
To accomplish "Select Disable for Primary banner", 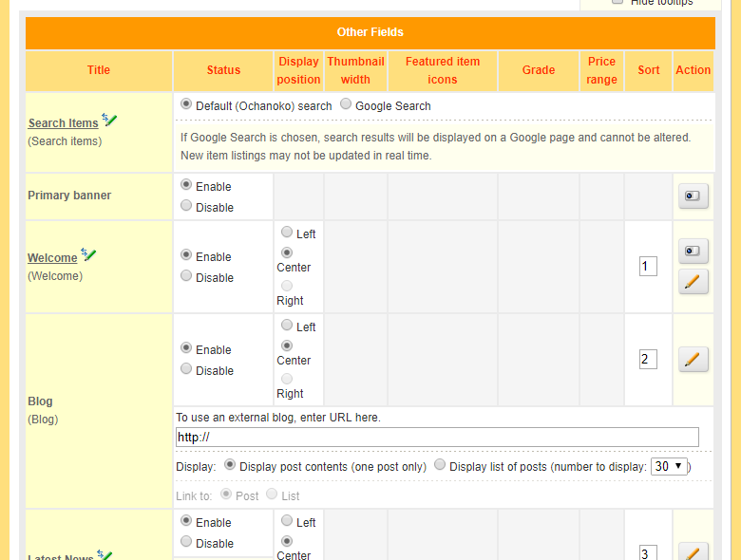I will click(186, 206).
